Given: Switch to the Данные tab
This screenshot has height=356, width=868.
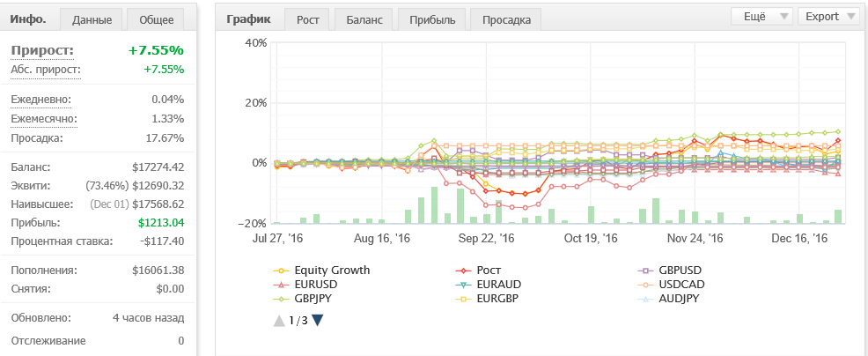Looking at the screenshot, I should 92,20.
